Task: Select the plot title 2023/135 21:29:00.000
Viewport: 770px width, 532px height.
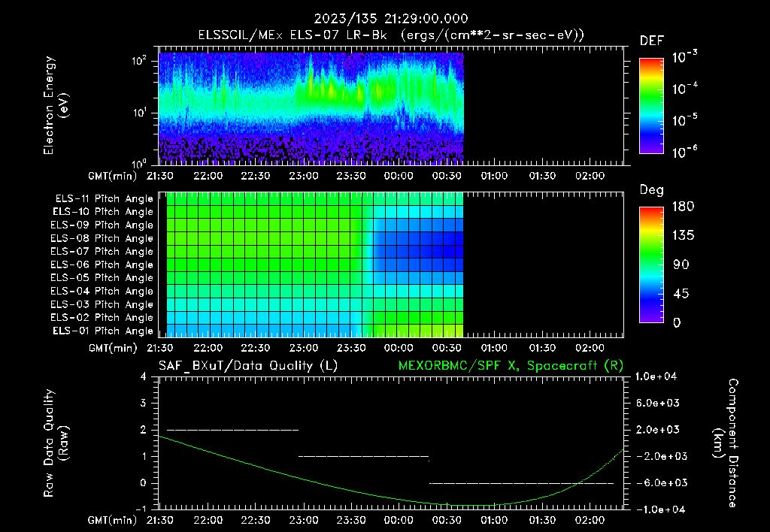Action: pos(391,19)
